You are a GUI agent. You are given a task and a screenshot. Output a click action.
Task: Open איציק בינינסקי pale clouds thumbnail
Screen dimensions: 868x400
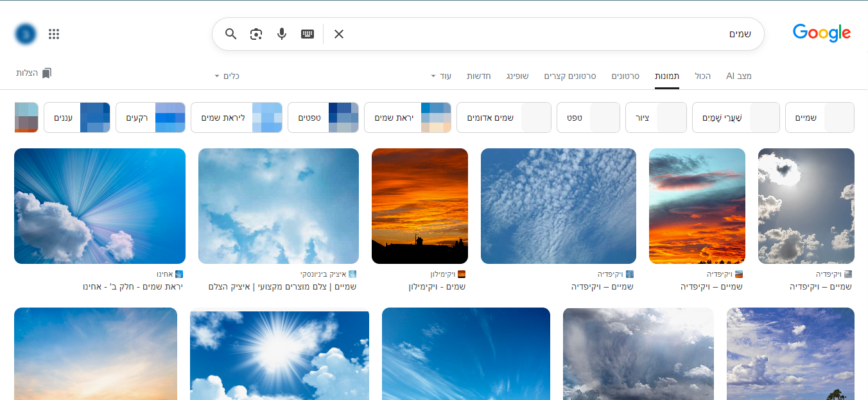pyautogui.click(x=279, y=206)
